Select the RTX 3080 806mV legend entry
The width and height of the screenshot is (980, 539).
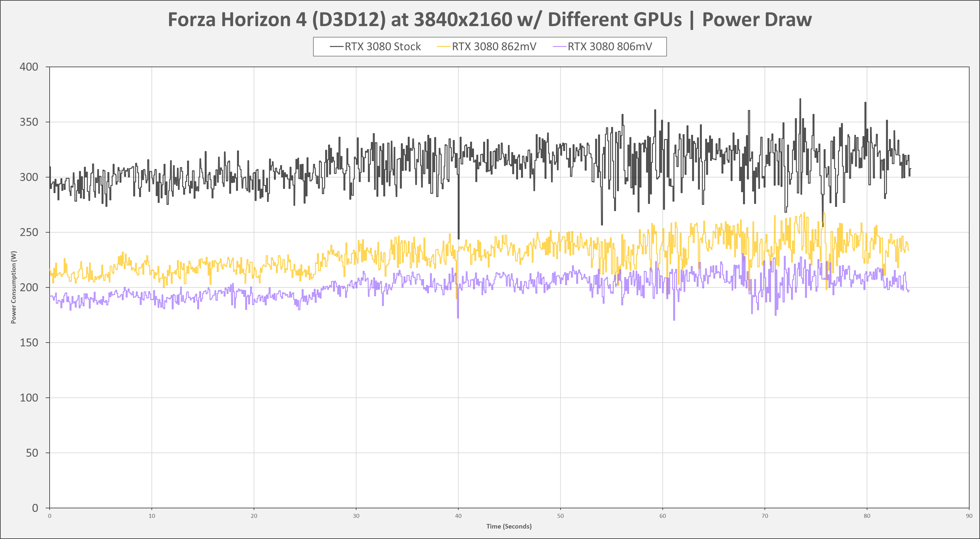tap(609, 47)
